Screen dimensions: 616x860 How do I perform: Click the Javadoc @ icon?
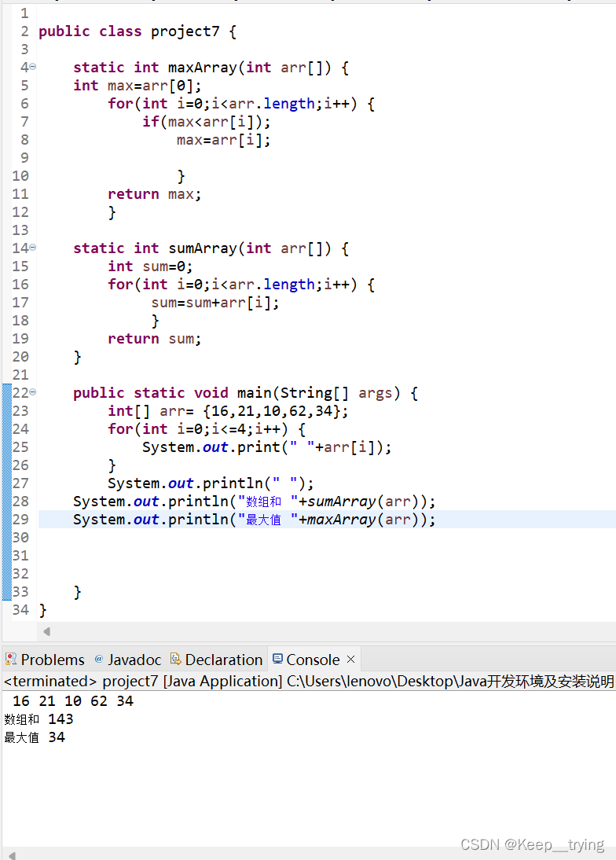(99, 659)
